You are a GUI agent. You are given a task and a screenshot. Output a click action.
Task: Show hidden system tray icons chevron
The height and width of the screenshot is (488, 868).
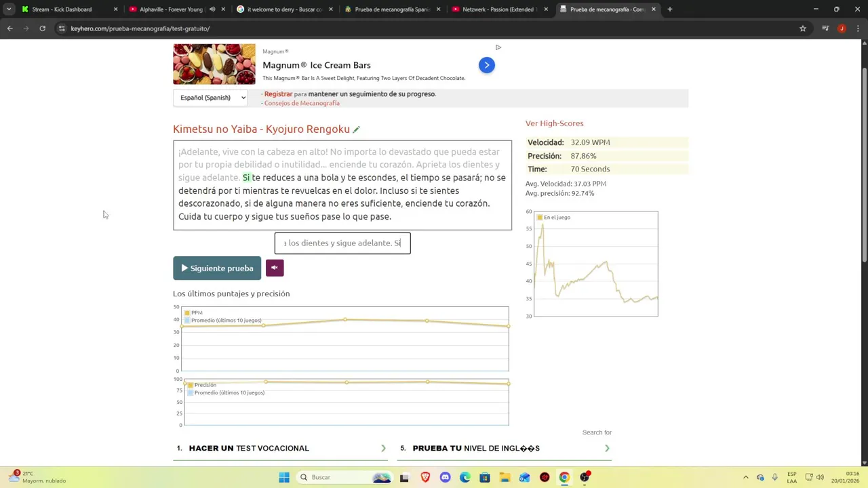tap(745, 477)
